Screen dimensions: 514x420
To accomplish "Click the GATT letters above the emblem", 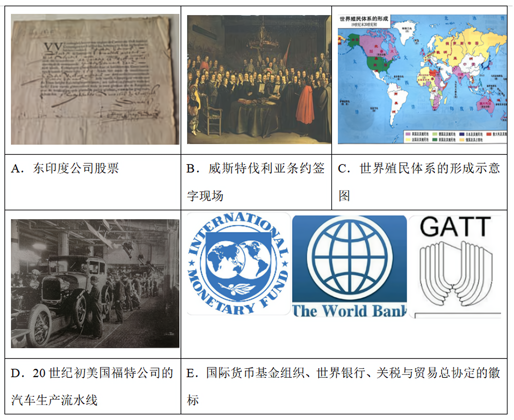I will [455, 227].
